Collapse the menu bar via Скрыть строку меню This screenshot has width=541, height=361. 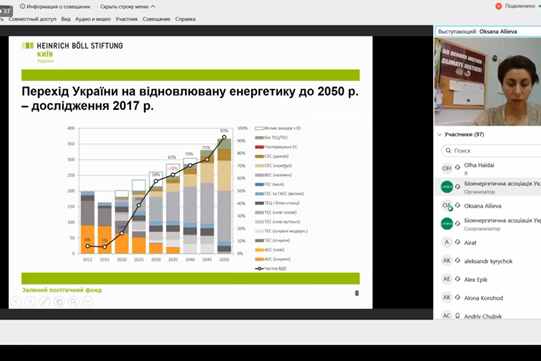pos(127,6)
